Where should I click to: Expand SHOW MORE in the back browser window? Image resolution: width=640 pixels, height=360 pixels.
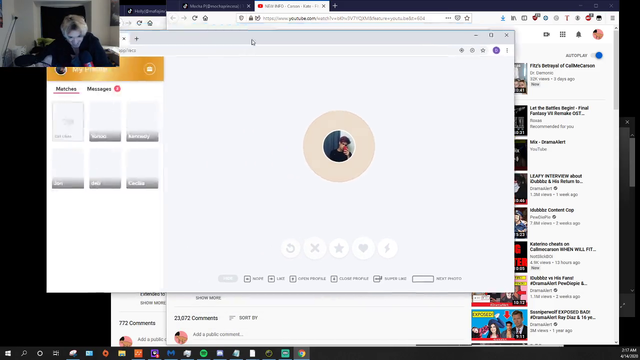(153, 303)
